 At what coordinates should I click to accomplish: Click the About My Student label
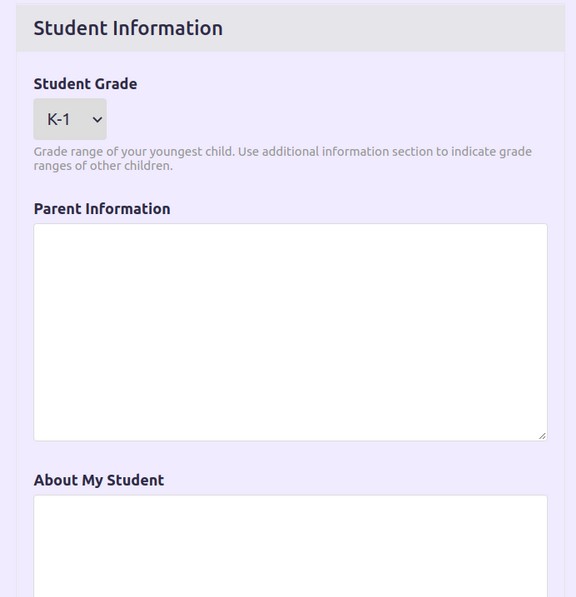(x=99, y=480)
